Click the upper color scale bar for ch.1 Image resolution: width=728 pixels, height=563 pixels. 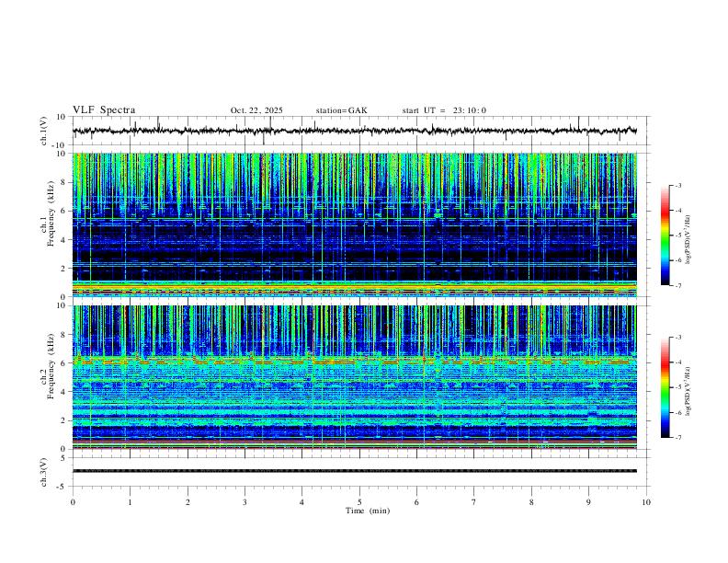665,236
